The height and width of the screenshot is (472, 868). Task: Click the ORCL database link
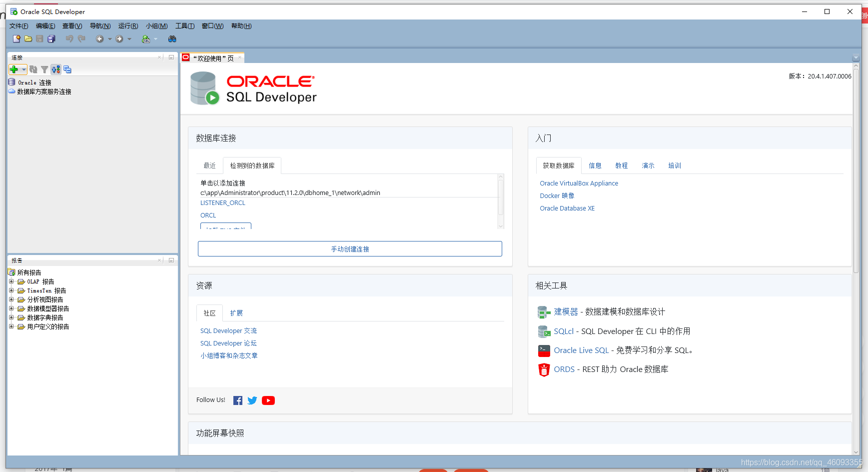coord(208,215)
